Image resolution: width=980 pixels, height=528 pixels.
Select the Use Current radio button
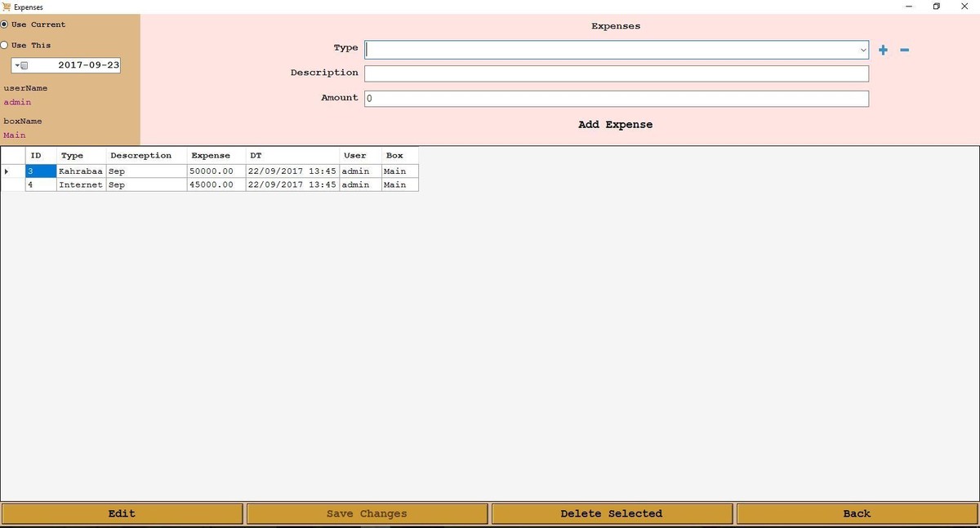(x=4, y=24)
